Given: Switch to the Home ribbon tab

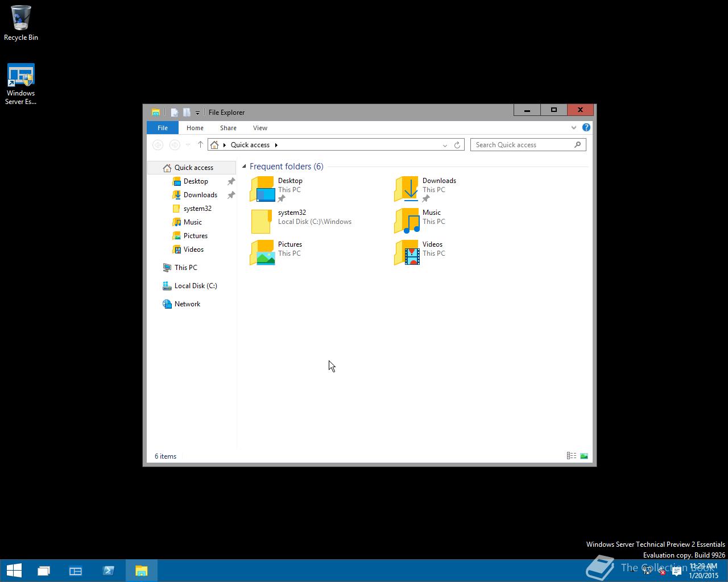Looking at the screenshot, I should [195, 128].
